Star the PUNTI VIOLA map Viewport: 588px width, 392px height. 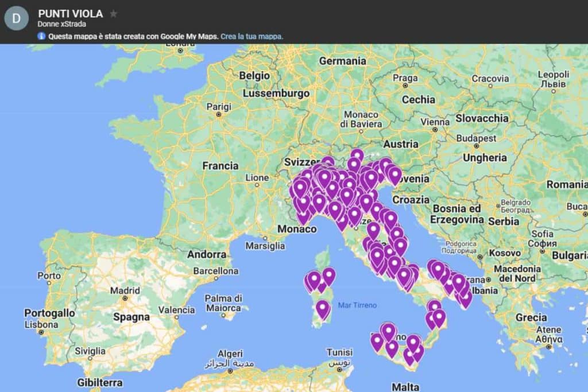(x=113, y=14)
